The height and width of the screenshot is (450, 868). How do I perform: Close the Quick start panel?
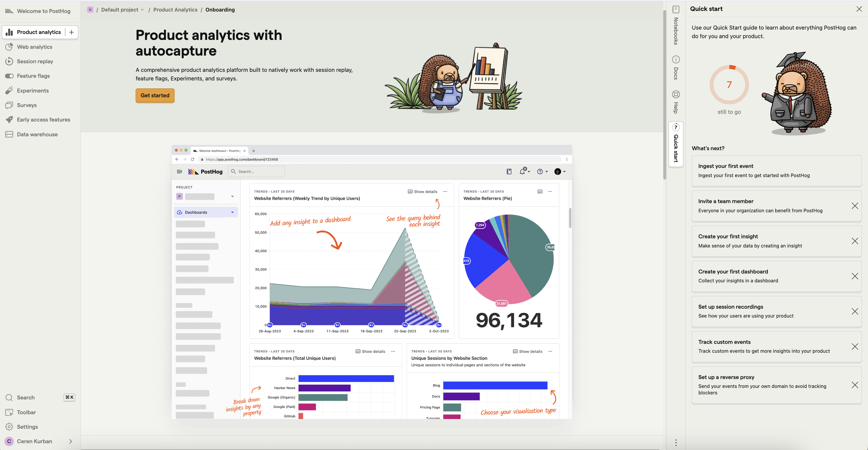pyautogui.click(x=859, y=9)
